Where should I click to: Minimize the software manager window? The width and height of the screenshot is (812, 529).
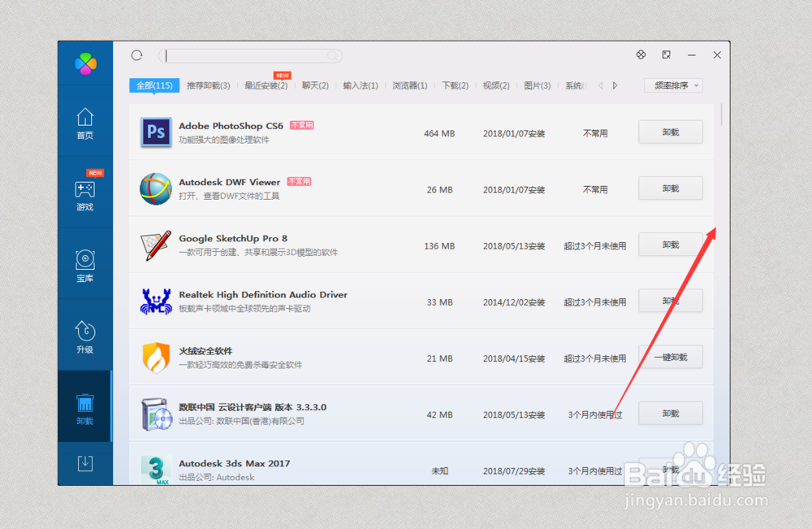pyautogui.click(x=691, y=55)
